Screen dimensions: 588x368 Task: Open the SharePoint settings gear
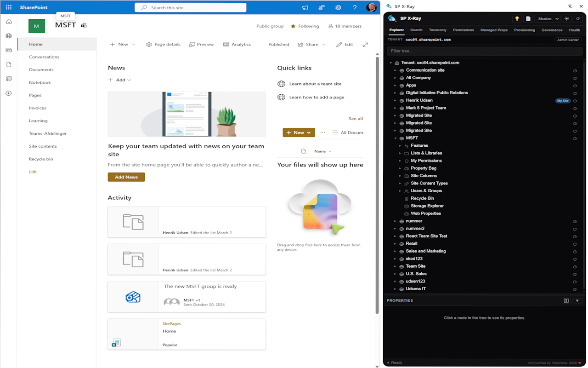338,7
